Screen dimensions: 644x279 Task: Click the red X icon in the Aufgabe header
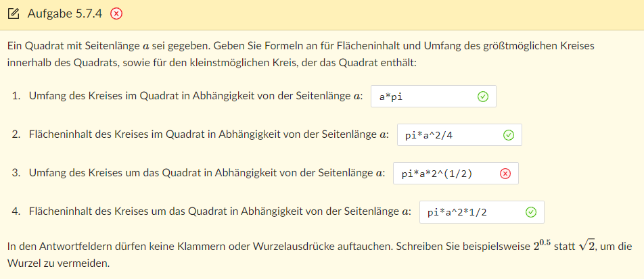click(116, 14)
